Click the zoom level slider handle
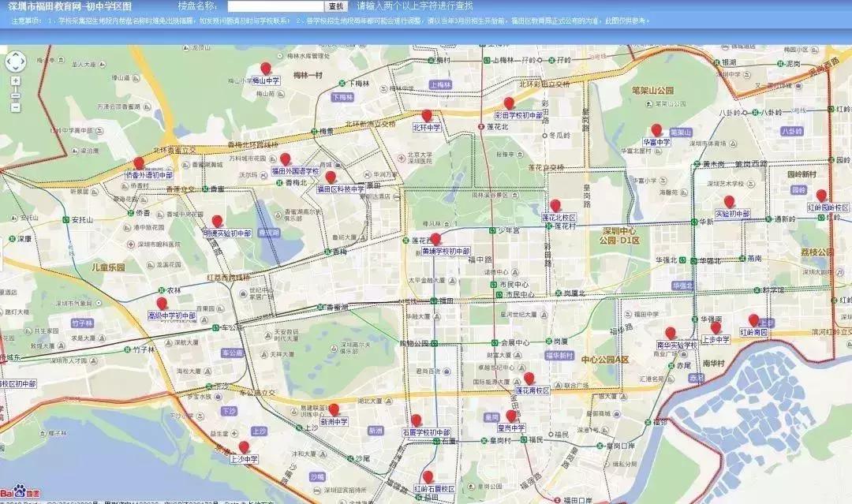Image resolution: width=852 pixels, height=504 pixels. (x=15, y=96)
